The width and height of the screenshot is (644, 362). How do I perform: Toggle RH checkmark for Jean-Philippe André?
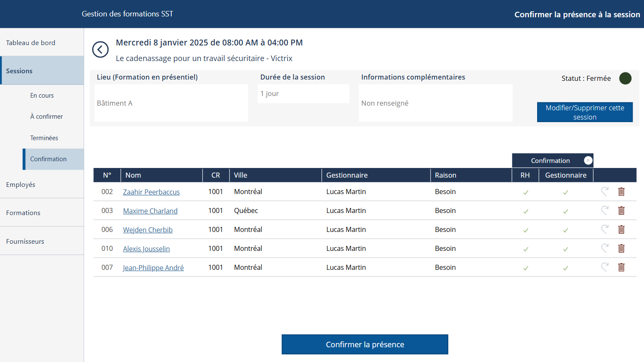pos(526,268)
